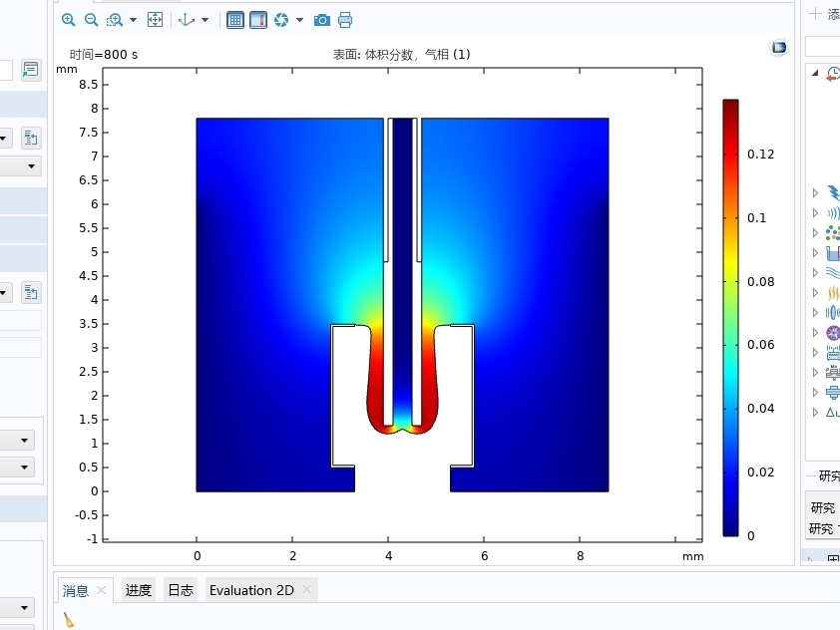The image size is (840, 630).
Task: Toggle the grid display button
Action: click(235, 20)
